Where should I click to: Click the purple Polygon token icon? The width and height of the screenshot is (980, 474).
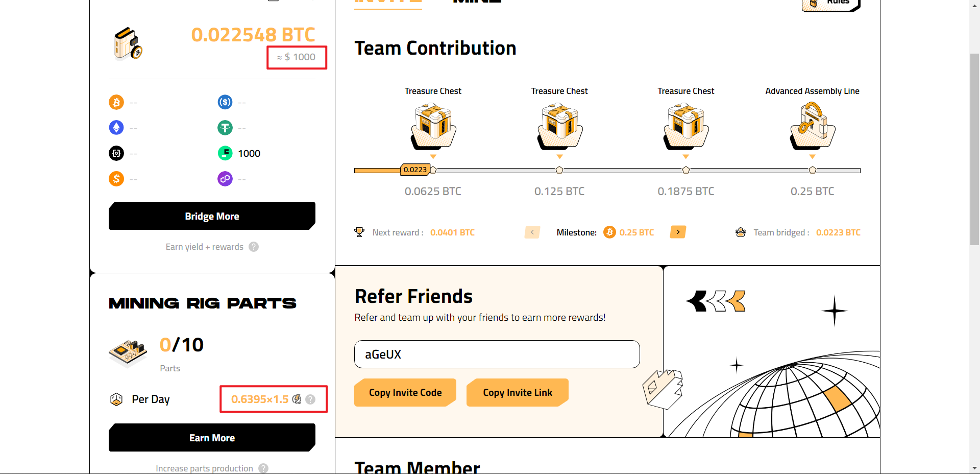tap(225, 179)
